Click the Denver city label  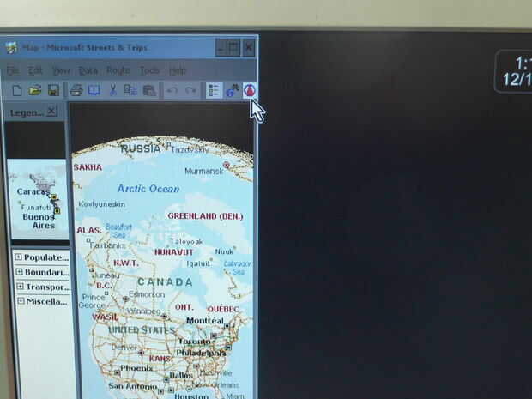(124, 348)
